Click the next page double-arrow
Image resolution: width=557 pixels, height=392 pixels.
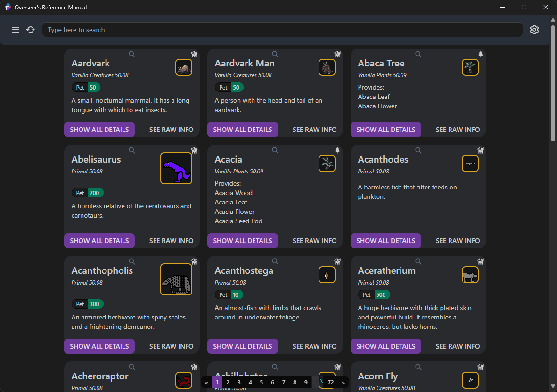coord(343,383)
